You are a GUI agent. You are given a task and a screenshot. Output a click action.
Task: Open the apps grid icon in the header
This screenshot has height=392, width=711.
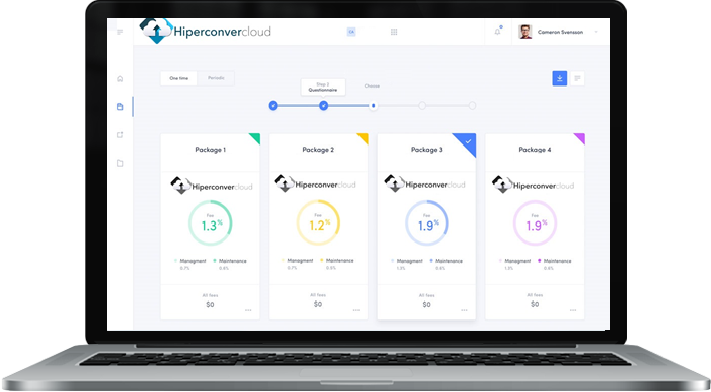pos(394,32)
